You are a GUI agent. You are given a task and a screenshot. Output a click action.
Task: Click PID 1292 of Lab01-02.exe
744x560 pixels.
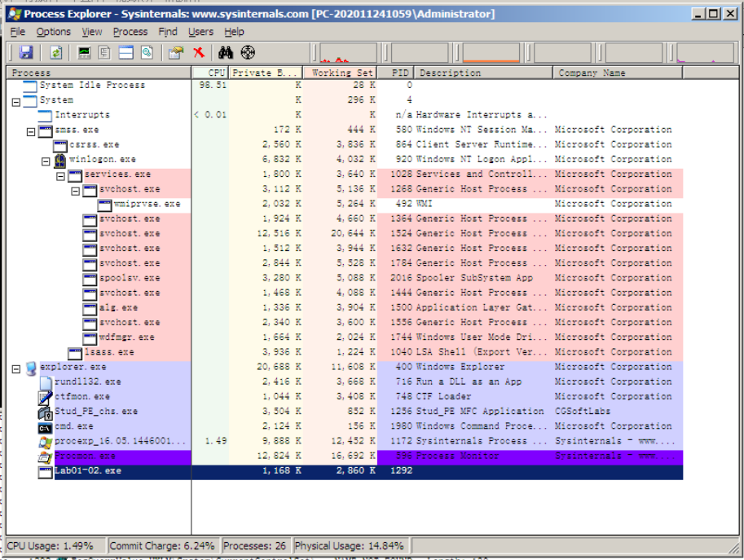coord(401,470)
